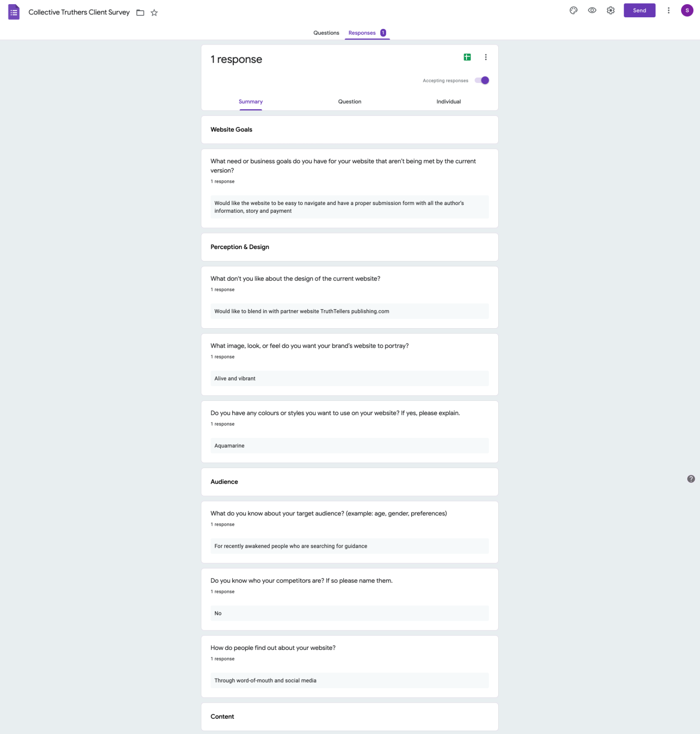Open the help question mark icon
Viewport: 700px width, 734px height.
pos(691,479)
